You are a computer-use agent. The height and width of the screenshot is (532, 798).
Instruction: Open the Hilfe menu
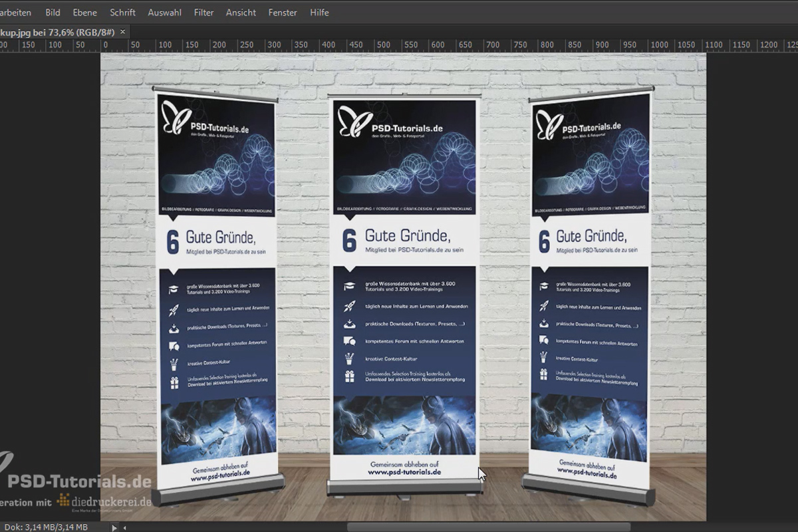point(319,12)
